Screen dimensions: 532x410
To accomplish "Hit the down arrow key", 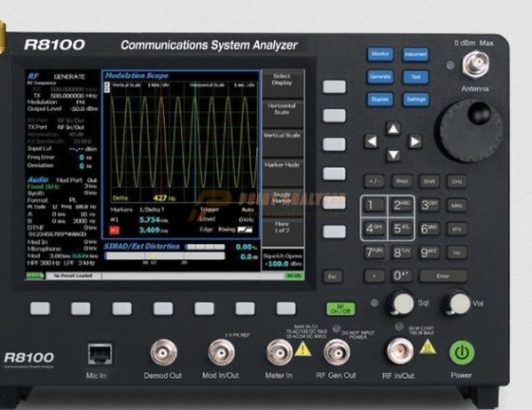I will coord(393,155).
